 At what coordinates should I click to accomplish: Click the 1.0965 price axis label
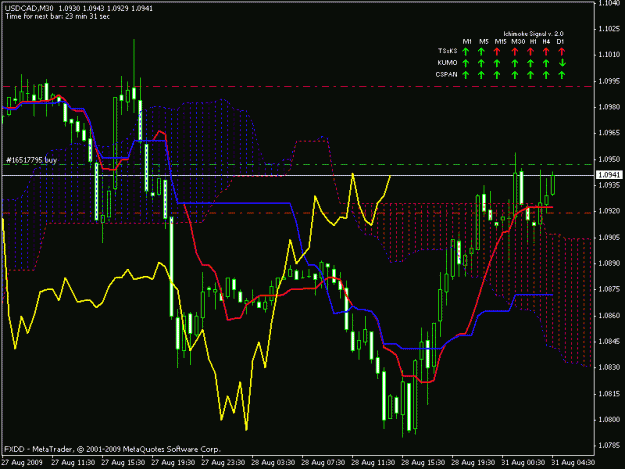(609, 133)
